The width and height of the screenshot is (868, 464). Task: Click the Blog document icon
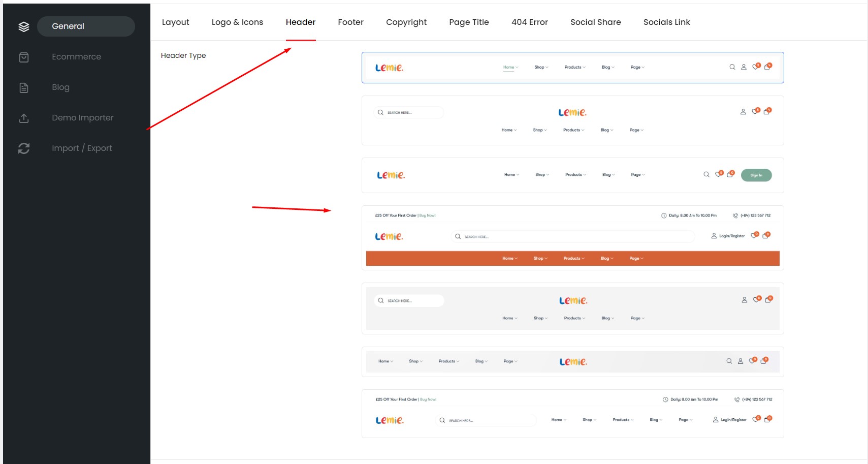(24, 87)
